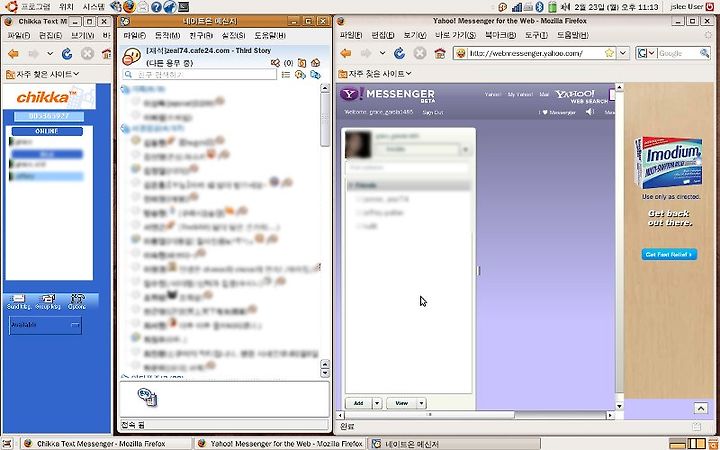Go back in Yahoo Messenger Firefox window
Screen dimensions: 720x450
click(x=346, y=53)
